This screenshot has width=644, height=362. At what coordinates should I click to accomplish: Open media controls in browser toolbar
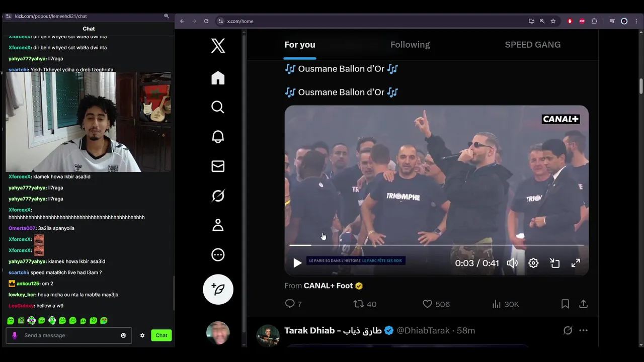[612, 21]
